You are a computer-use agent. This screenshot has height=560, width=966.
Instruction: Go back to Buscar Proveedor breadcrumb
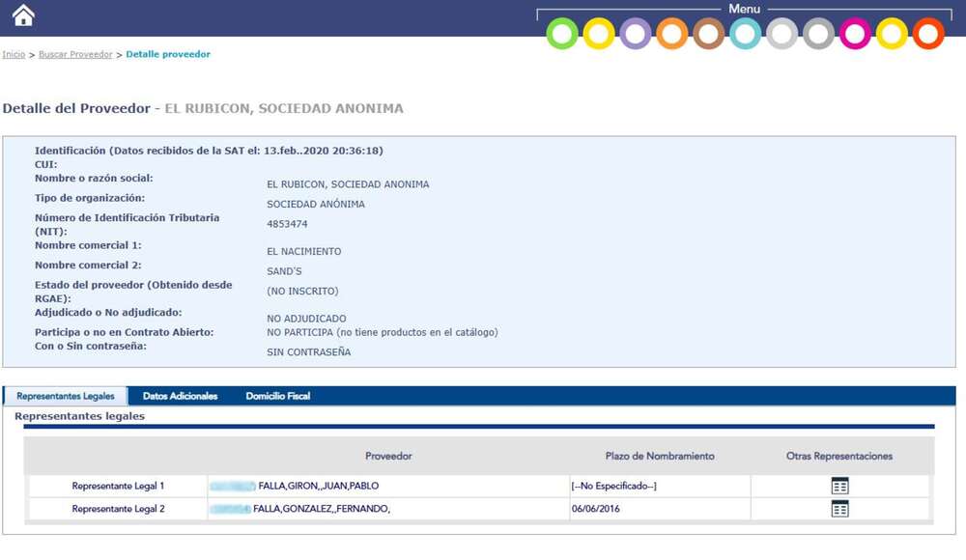75,54
